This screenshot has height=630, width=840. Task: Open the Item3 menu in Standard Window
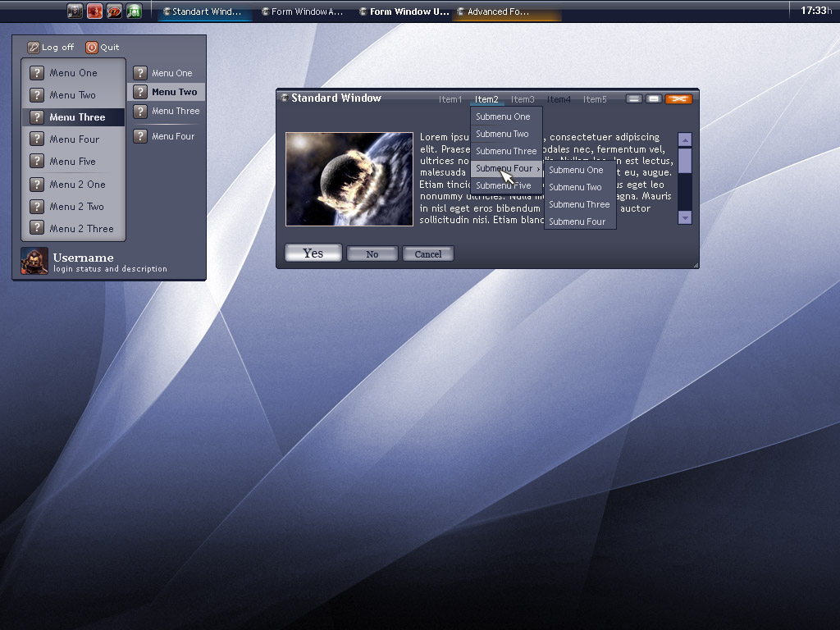pos(523,99)
